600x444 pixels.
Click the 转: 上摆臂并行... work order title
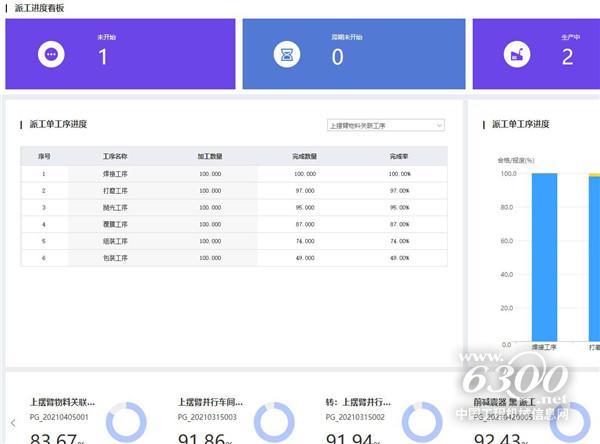[358, 402]
